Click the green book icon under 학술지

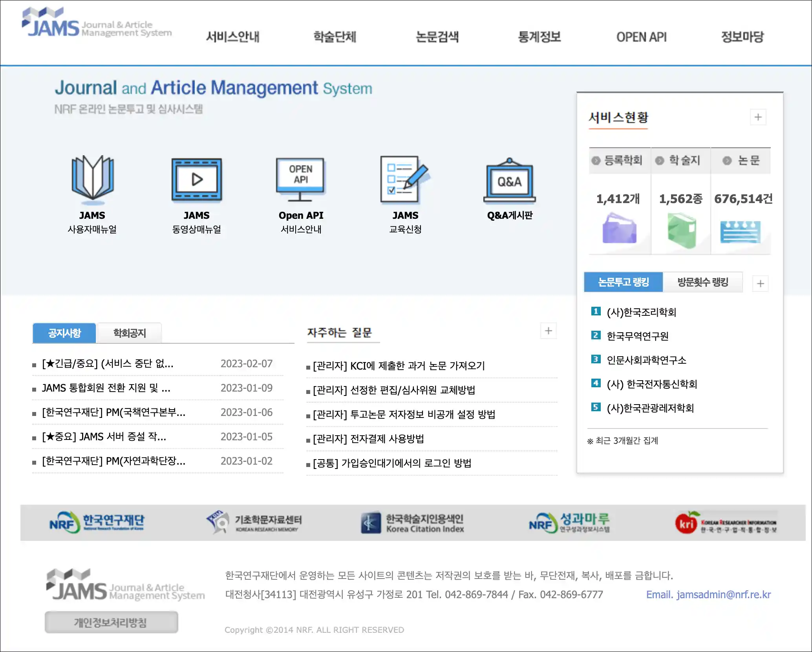click(682, 231)
